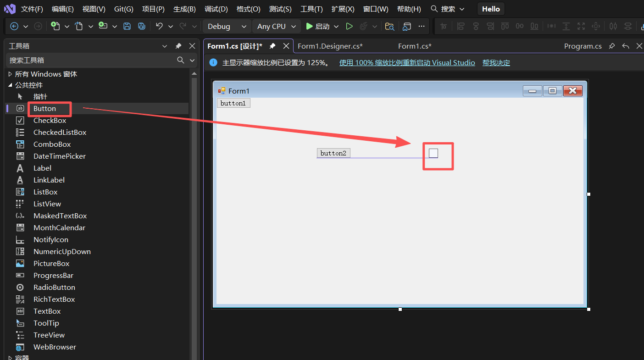644x360 pixels.
Task: Open the dropdown arrow beside back navigation
Action: [26, 27]
